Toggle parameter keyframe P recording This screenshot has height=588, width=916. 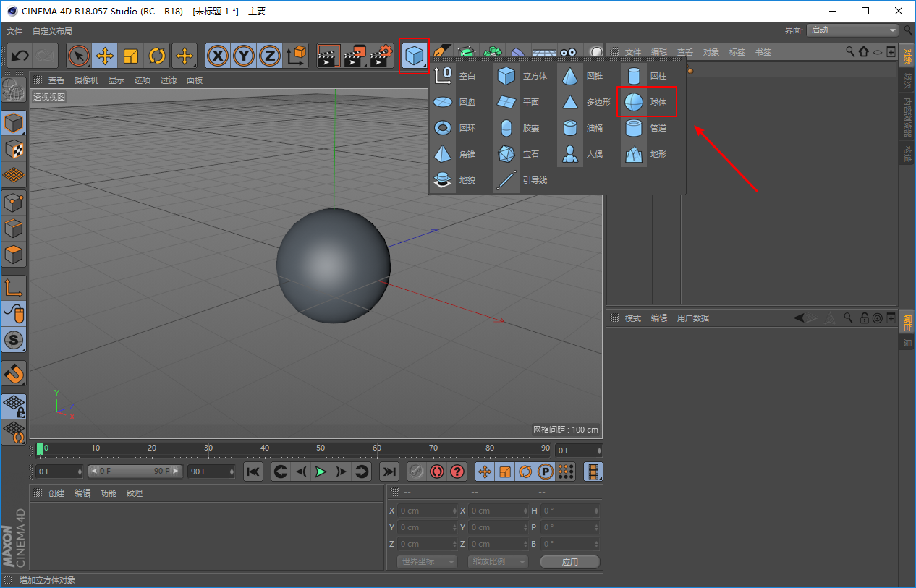coord(546,472)
